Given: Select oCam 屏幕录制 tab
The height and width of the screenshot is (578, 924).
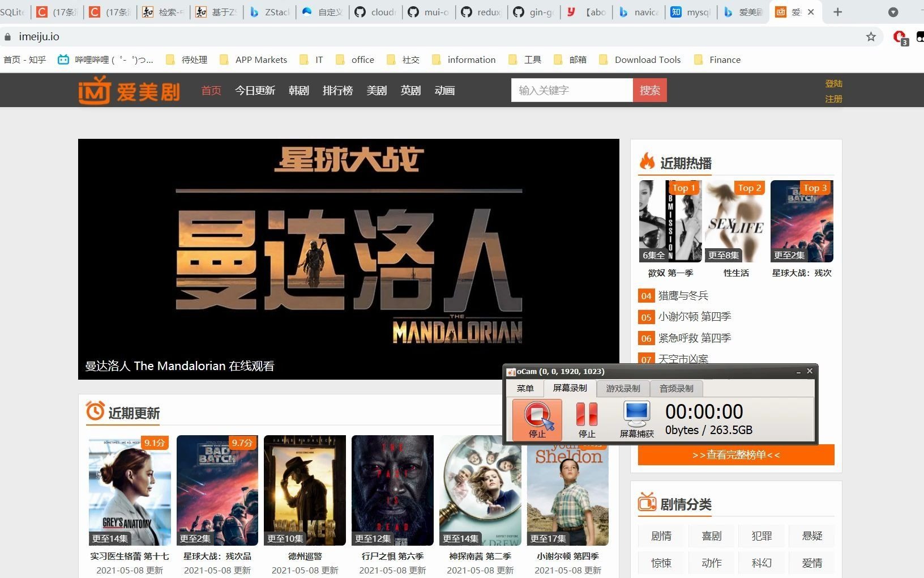Looking at the screenshot, I should [570, 388].
